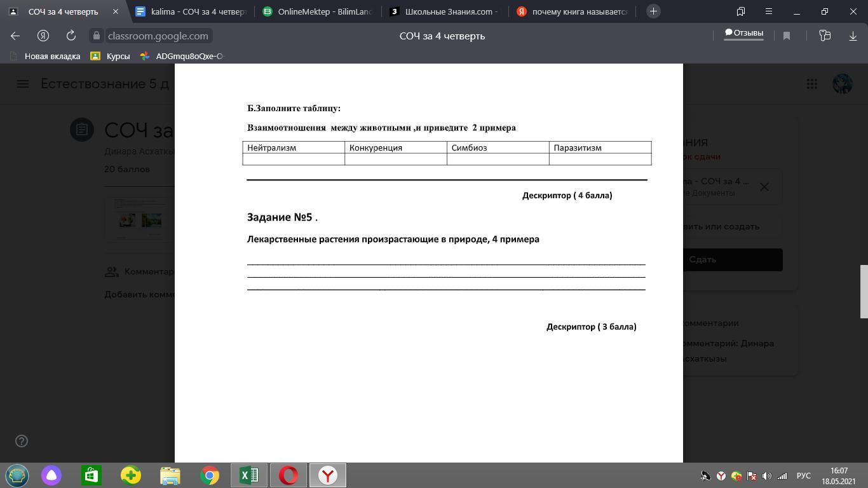Switch to 'kalima - СОЧ за 4 четверть' tab
Screen dimensions: 868x488
pyautogui.click(x=191, y=11)
